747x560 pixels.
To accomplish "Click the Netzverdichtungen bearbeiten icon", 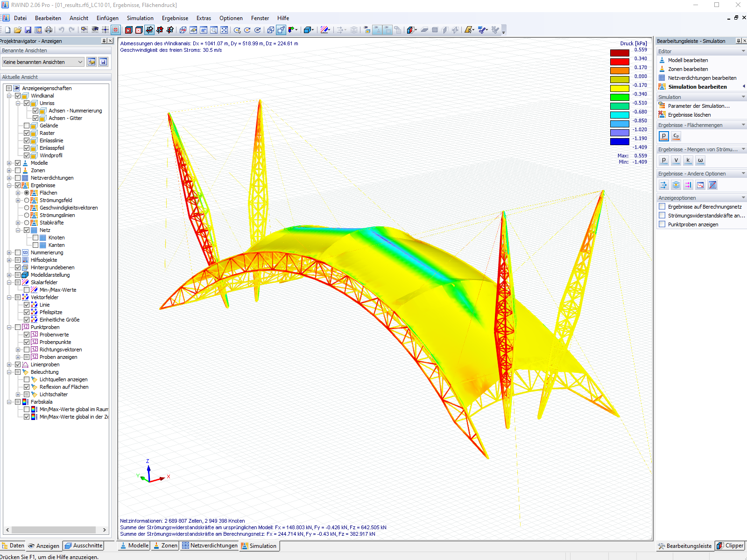I will pos(662,78).
